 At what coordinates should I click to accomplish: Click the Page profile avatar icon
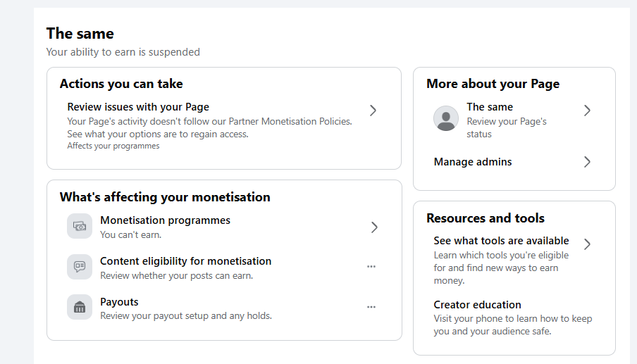(445, 118)
